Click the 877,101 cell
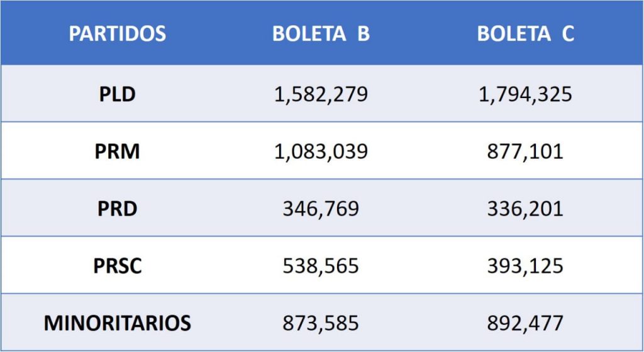Viewport: 644px width, 352px height. 525,151
